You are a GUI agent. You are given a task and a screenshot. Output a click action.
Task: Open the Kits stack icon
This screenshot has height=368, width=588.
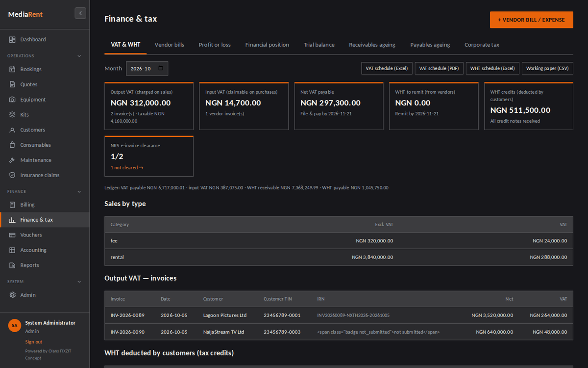pos(12,115)
